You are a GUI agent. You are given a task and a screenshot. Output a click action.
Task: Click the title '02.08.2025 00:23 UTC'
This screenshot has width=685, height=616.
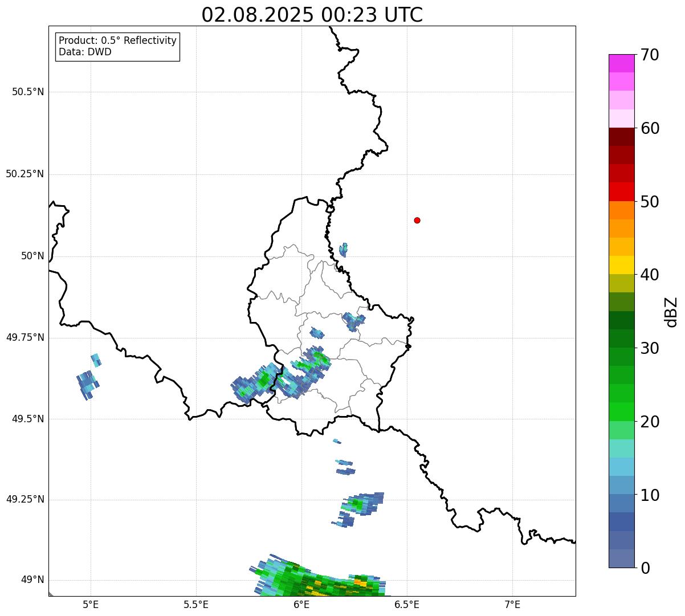312,15
